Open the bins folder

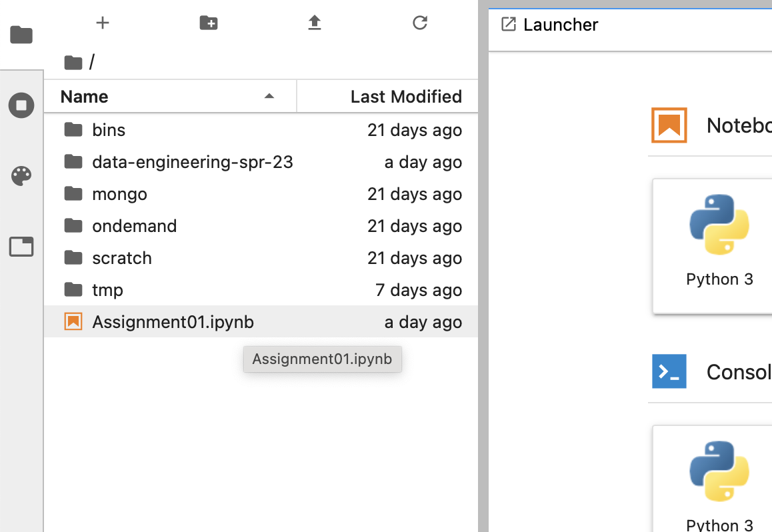109,130
